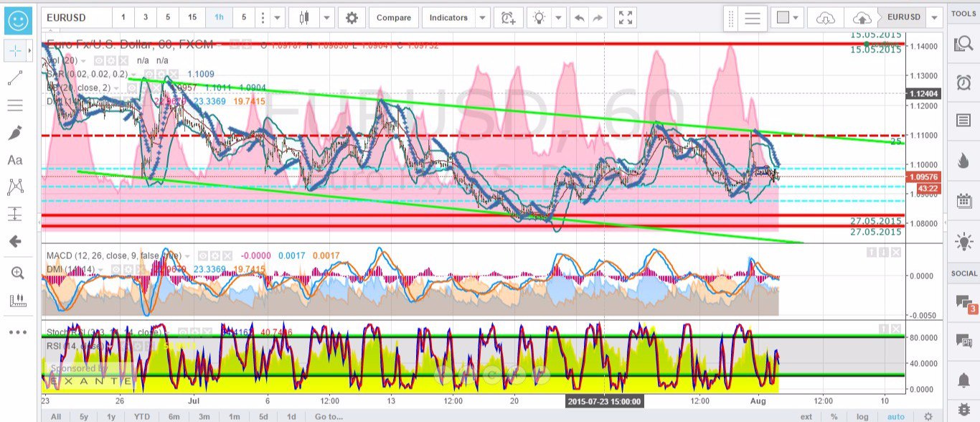The height and width of the screenshot is (422, 980).
Task: Toggle percent scale mode
Action: [834, 416]
